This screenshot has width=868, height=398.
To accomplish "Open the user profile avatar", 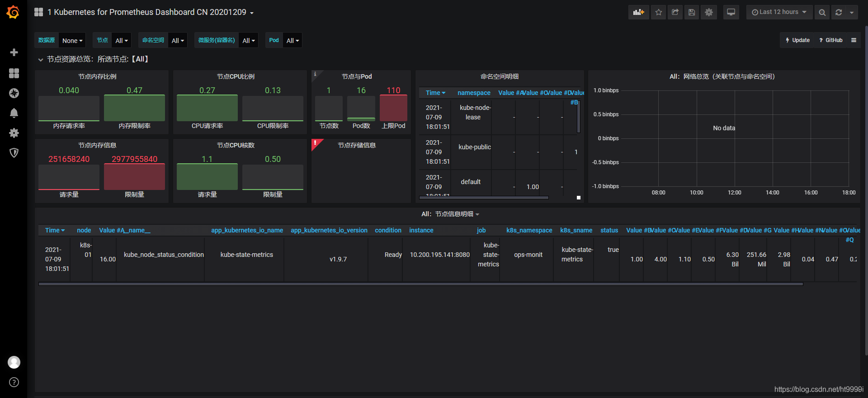I will click(x=14, y=362).
